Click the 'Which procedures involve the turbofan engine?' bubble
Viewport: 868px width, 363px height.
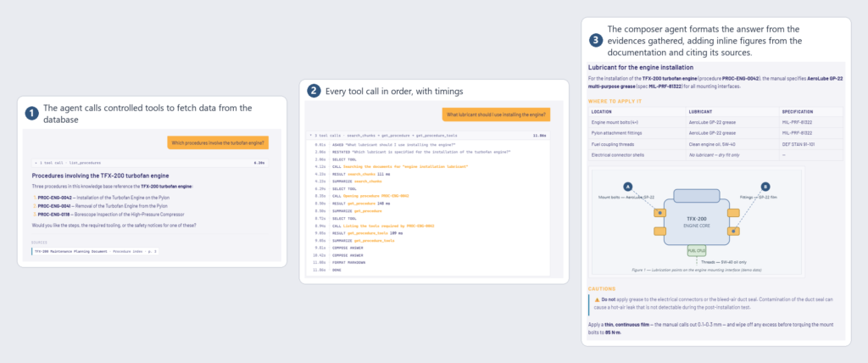(x=219, y=143)
